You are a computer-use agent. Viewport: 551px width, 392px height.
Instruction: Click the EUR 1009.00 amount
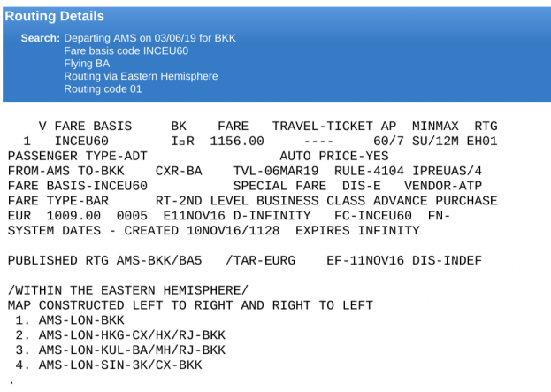(55, 216)
